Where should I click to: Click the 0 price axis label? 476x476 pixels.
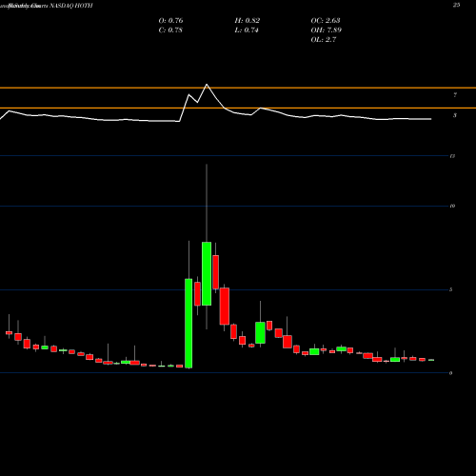(x=451, y=373)
